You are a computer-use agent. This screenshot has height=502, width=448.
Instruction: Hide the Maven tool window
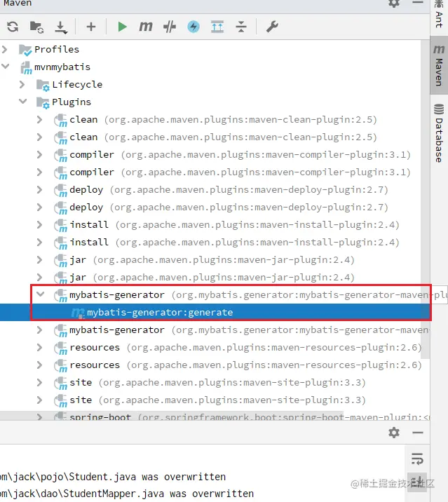tap(418, 3)
